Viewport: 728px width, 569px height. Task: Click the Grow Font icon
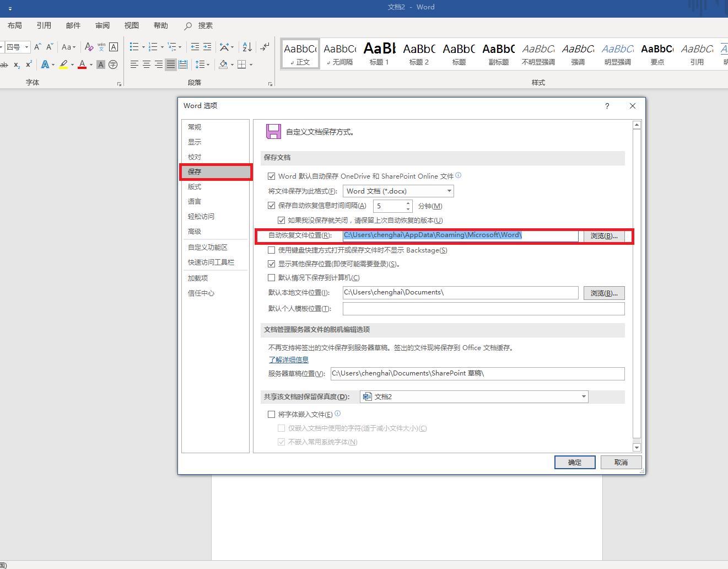tap(37, 47)
